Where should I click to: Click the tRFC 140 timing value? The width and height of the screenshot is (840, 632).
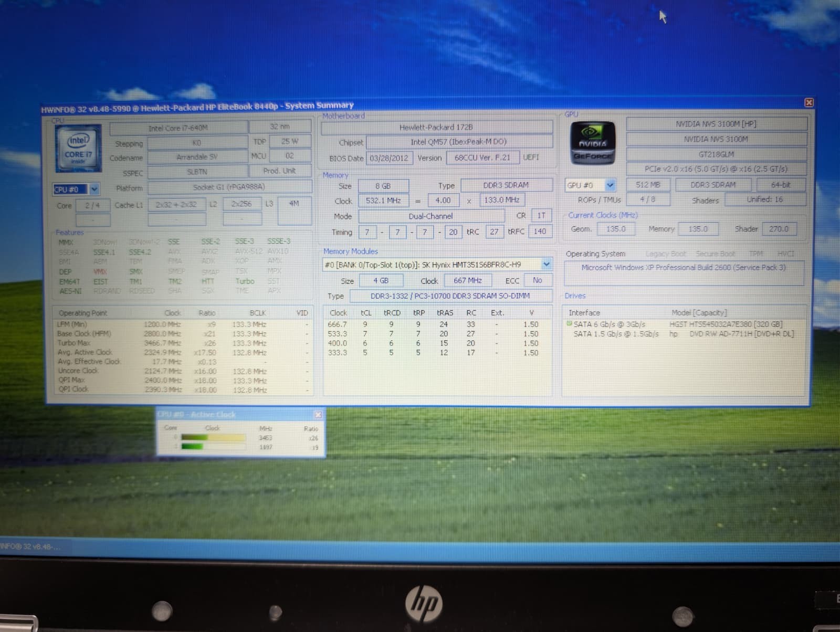[540, 231]
